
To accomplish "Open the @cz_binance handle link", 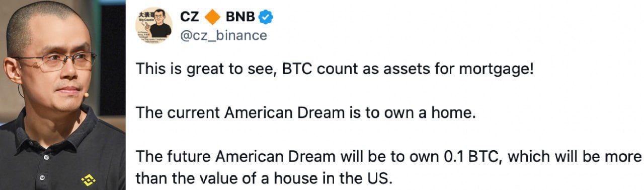I will pyautogui.click(x=223, y=36).
